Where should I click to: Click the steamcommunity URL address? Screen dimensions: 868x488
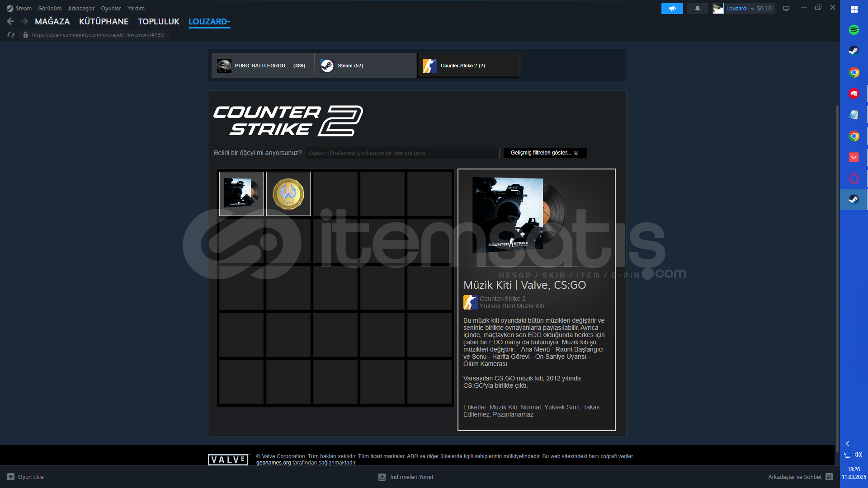[x=98, y=35]
